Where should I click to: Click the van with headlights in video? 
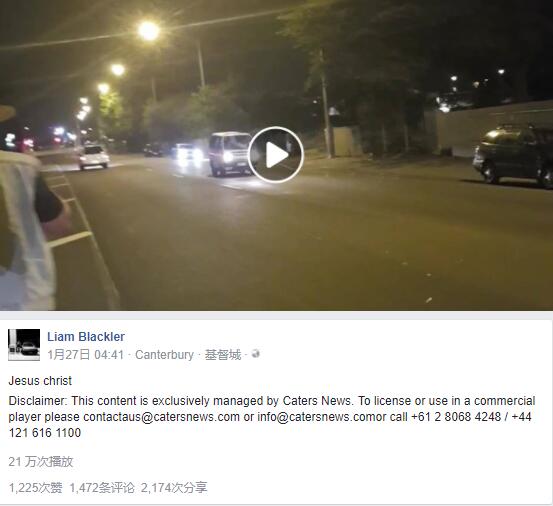[230, 154]
